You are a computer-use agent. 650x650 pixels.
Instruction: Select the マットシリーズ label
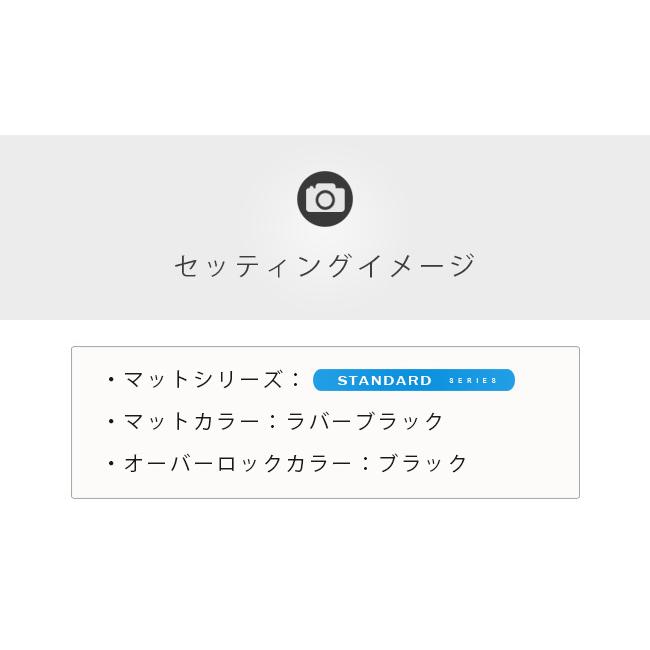(x=204, y=379)
